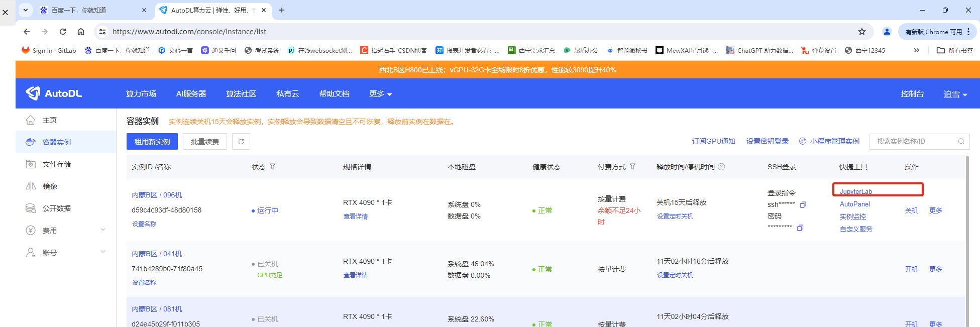Open the 通义千问 bookmark
Image resolution: width=980 pixels, height=327 pixels.
[x=219, y=50]
